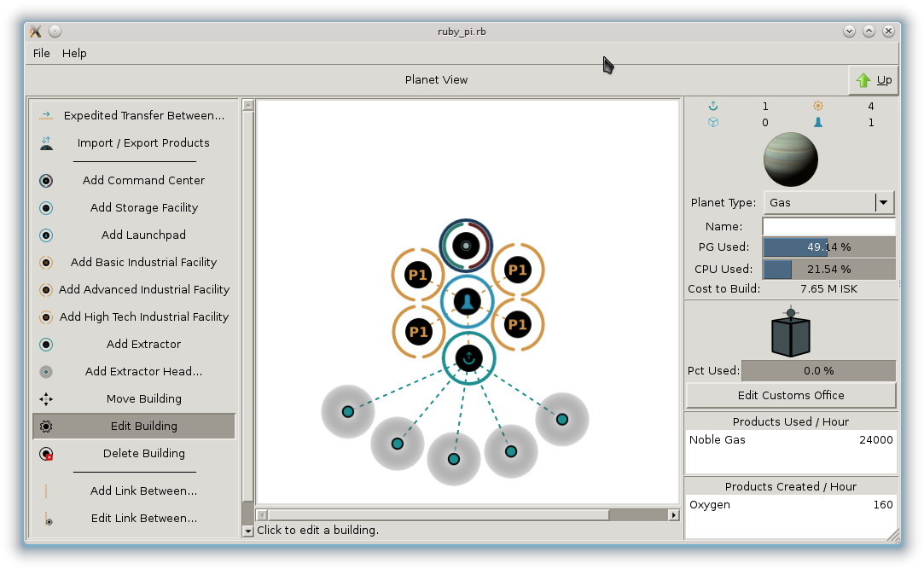Open the Planet Type dropdown

pos(828,203)
